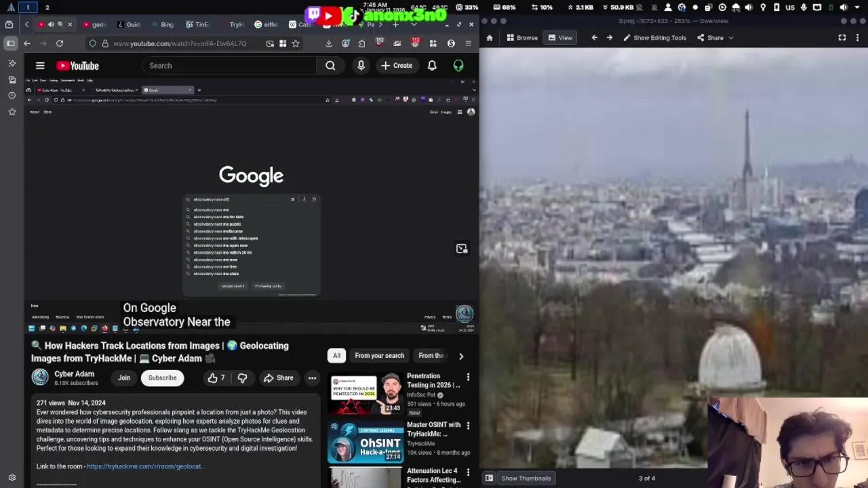Viewport: 868px width, 488px height.
Task: Toggle Show Editing Tools in Gwenview
Action: 654,38
